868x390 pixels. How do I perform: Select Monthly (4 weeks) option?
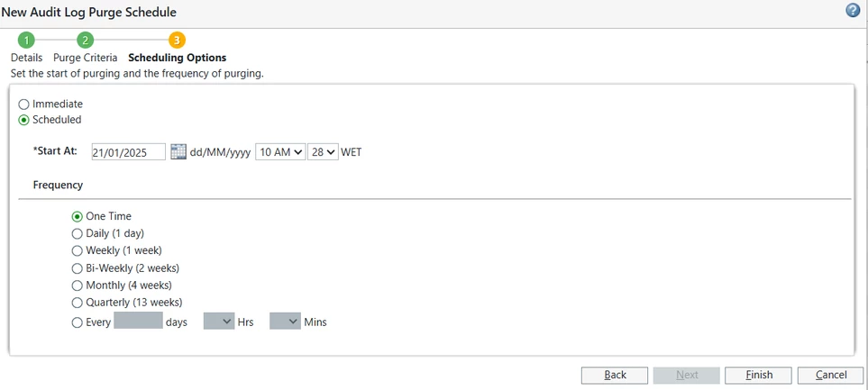click(x=77, y=286)
